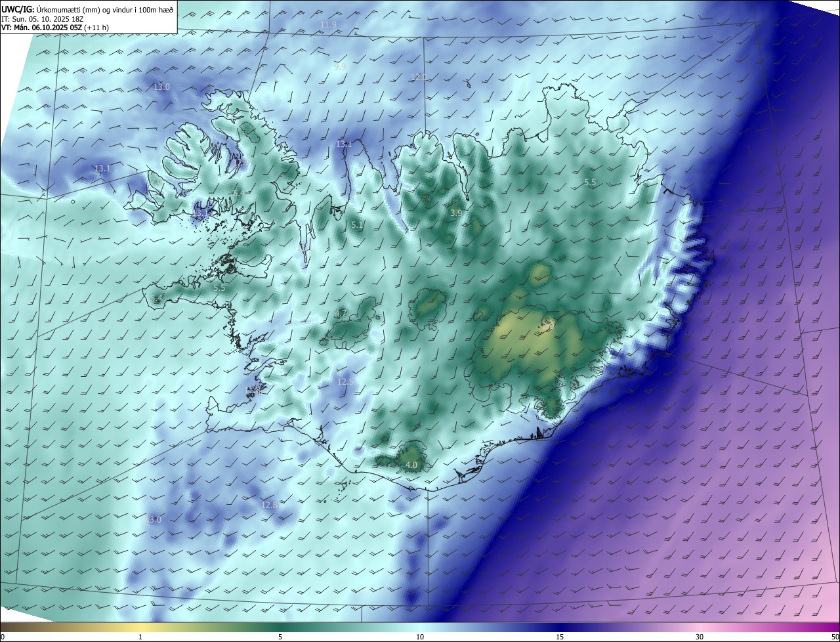
Task: Click the map value label 4.0
Action: point(411,465)
